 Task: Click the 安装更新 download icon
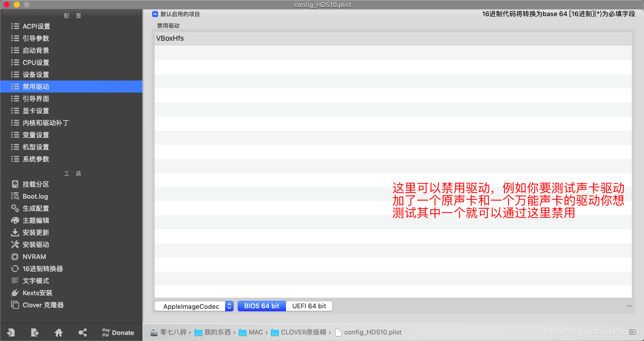point(15,232)
